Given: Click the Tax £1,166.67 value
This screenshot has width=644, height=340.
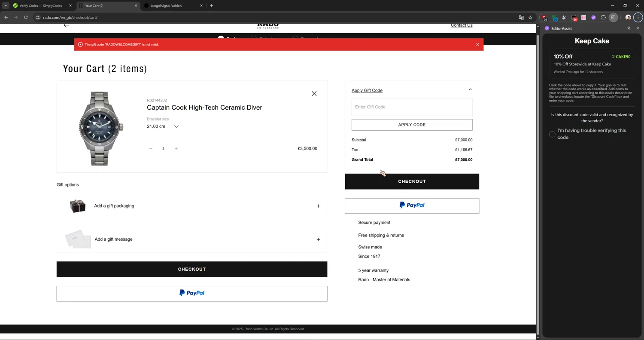Looking at the screenshot, I should (x=464, y=150).
